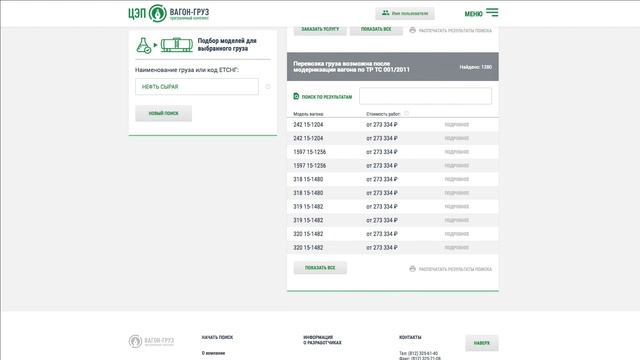Select model cell of upper 242 15-1204 row
This screenshot has width=640, height=360.
coord(308,125)
